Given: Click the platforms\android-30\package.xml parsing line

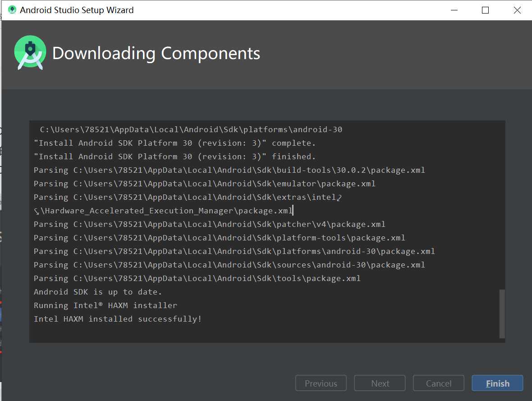Looking at the screenshot, I should [234, 251].
